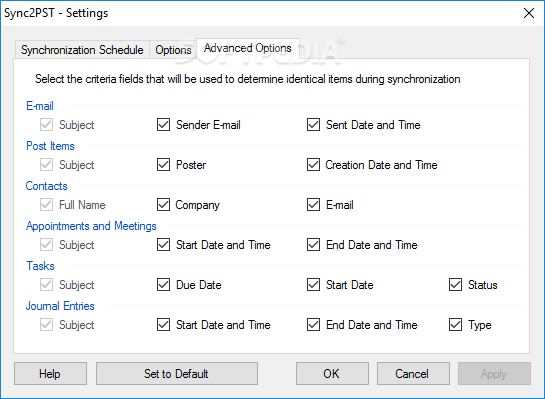This screenshot has width=545, height=399.
Task: Click the Tasks section heading
Action: click(40, 266)
